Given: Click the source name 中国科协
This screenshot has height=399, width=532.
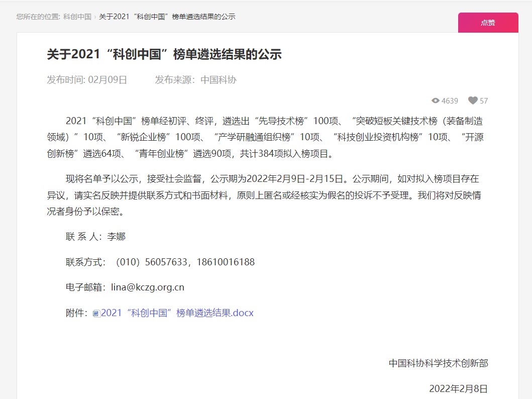Looking at the screenshot, I should (218, 79).
